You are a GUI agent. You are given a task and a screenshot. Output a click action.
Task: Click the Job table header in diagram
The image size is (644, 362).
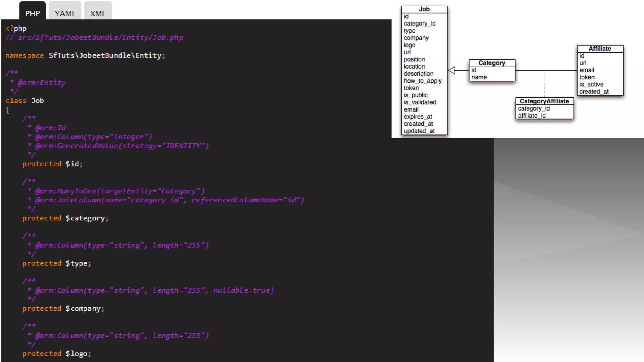click(x=424, y=9)
